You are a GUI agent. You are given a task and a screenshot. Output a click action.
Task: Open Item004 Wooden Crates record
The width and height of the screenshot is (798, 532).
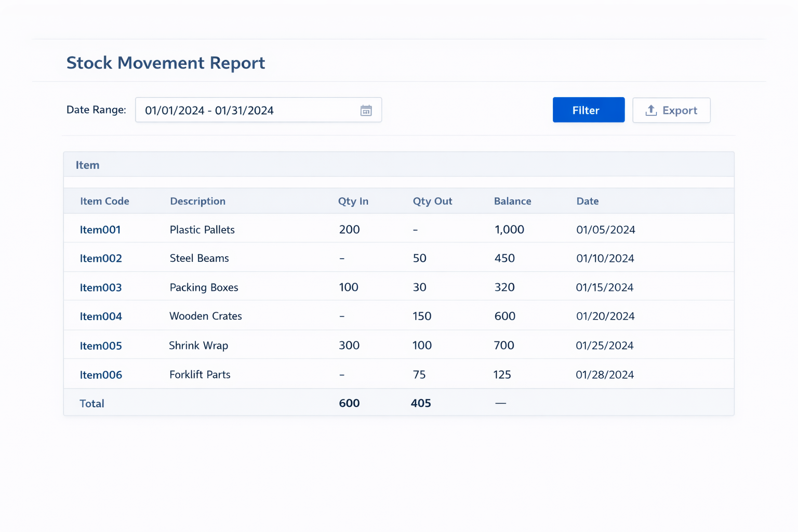pos(101,316)
